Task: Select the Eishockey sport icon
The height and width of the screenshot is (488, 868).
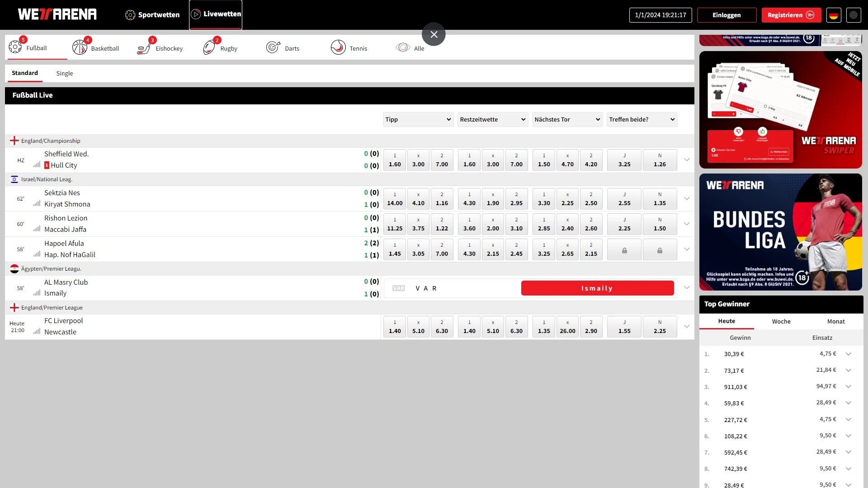Action: tap(144, 47)
